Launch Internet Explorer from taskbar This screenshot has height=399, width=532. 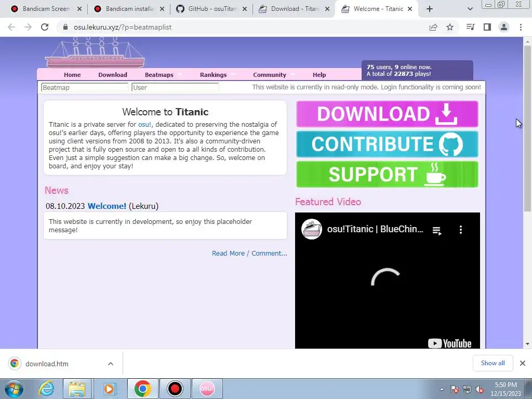[x=46, y=389]
